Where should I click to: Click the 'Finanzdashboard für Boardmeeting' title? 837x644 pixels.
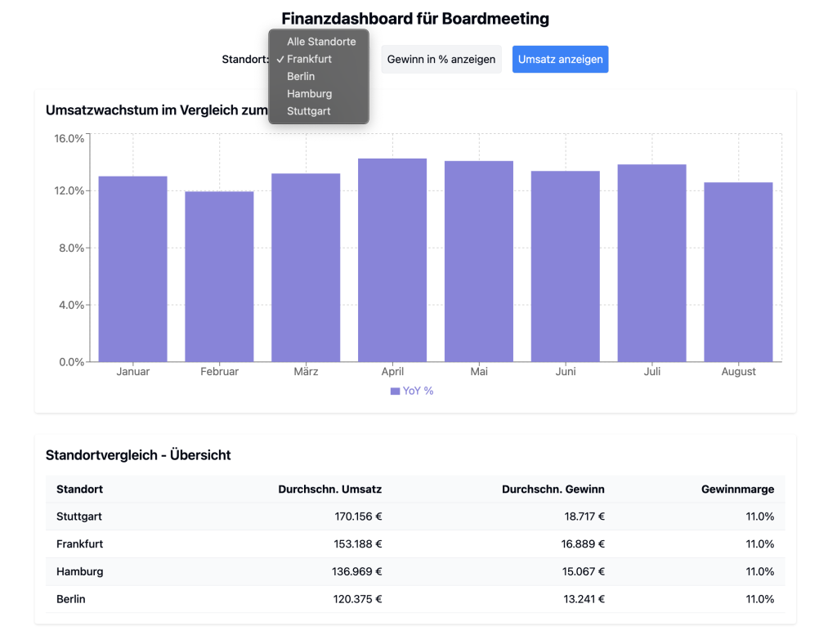(415, 19)
